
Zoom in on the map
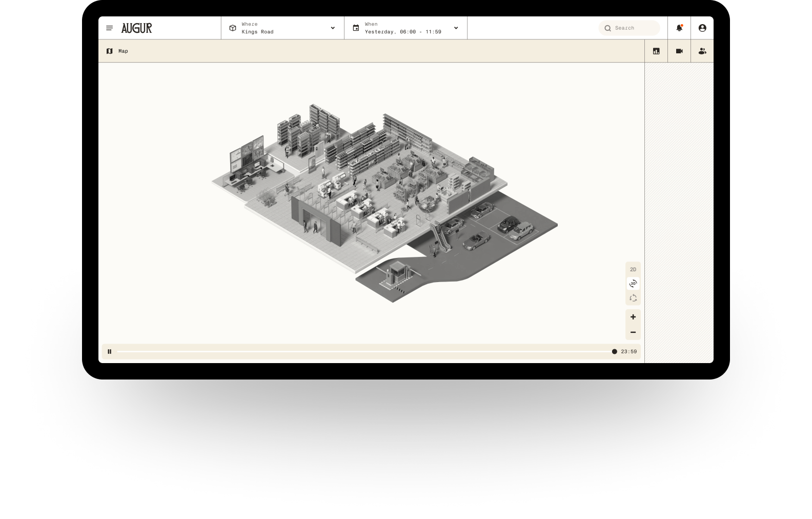(x=633, y=317)
